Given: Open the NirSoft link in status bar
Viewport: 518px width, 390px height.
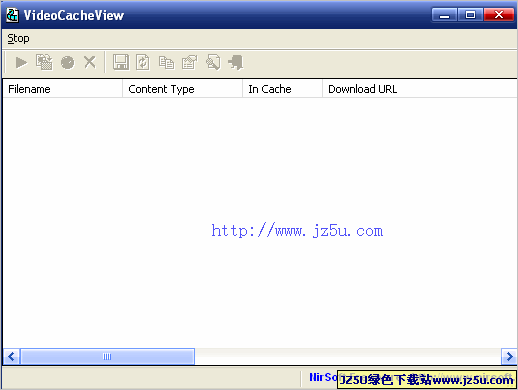Looking at the screenshot, I should pyautogui.click(x=323, y=378).
